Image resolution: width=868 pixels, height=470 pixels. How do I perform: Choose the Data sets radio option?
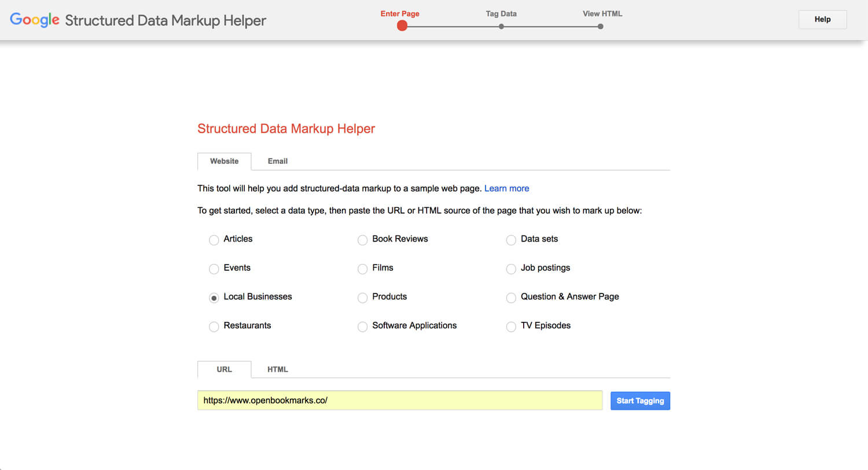coord(511,240)
